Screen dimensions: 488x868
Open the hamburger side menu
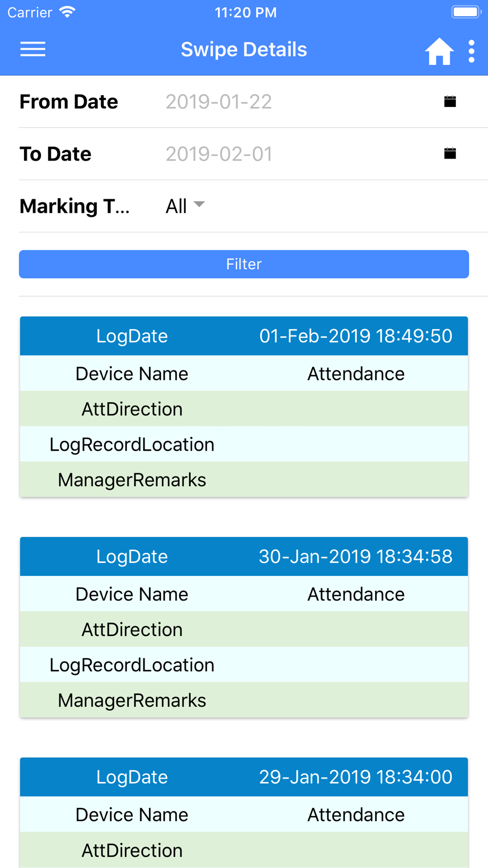tap(33, 49)
